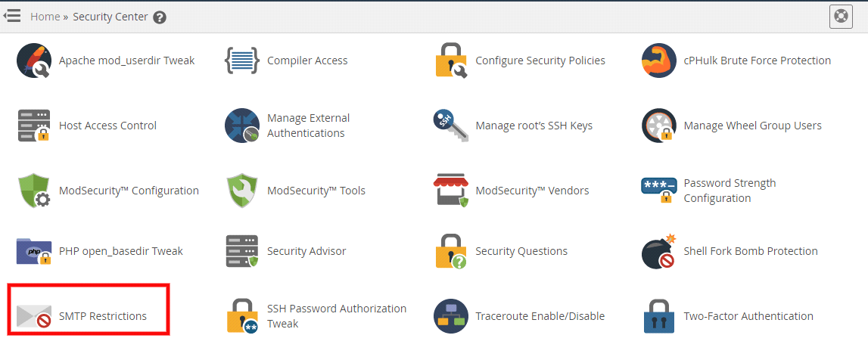Select the Password Strength Configuration link

[x=730, y=191]
